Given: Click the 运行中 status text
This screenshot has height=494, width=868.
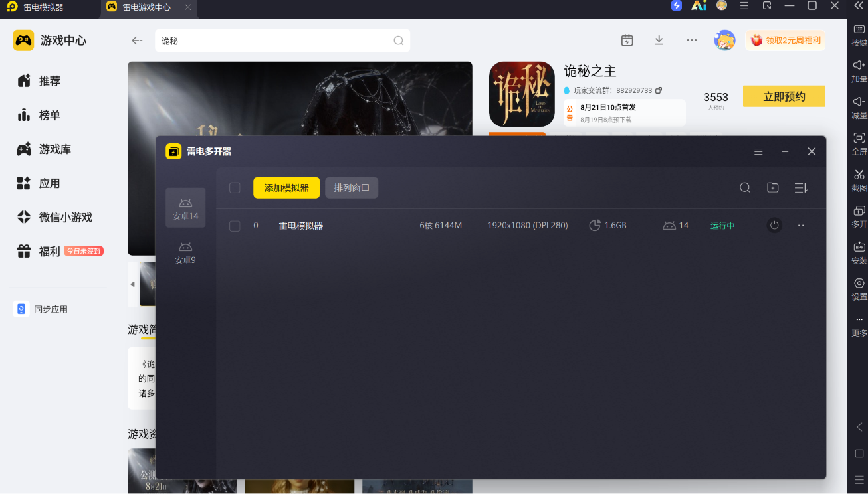Looking at the screenshot, I should point(722,226).
